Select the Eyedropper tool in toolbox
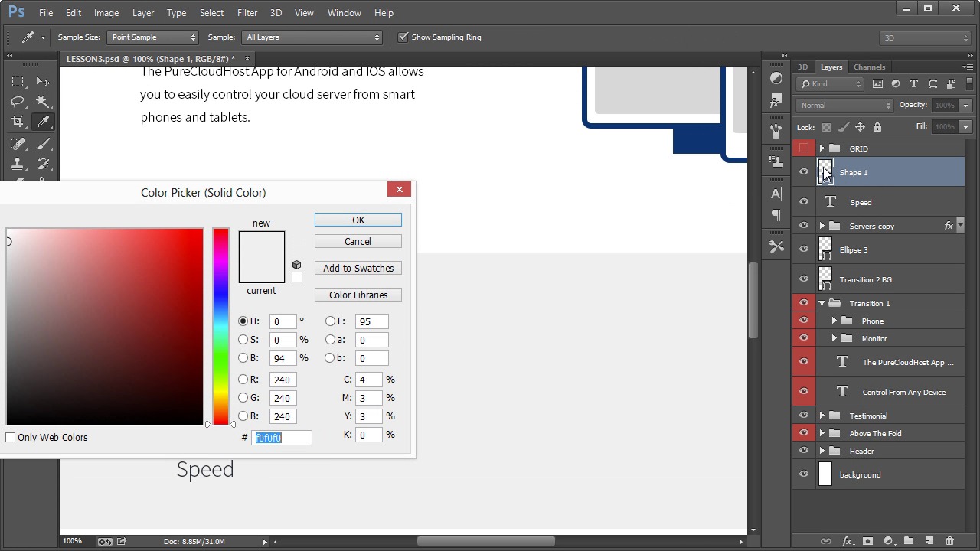 click(x=43, y=122)
